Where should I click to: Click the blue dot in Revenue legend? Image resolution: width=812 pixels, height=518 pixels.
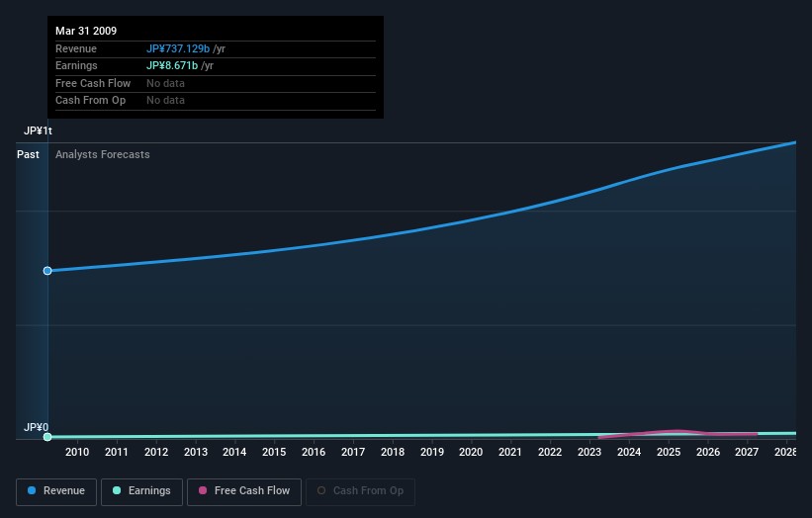33,491
